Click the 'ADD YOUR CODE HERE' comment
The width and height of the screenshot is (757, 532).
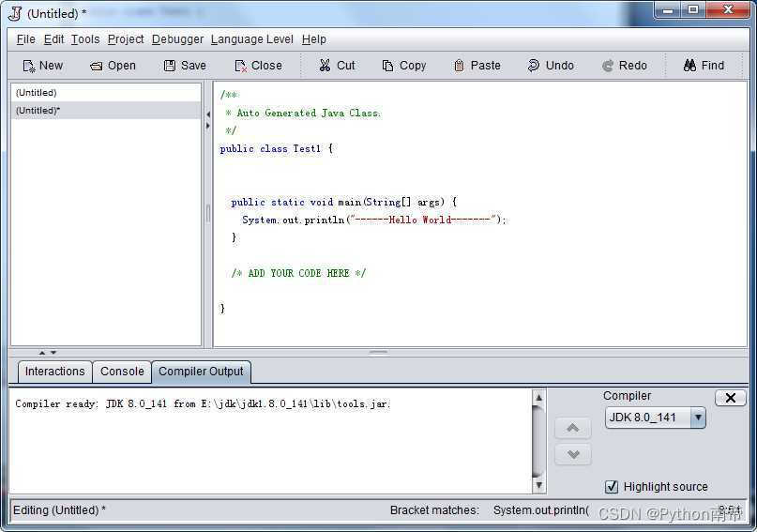click(x=298, y=273)
